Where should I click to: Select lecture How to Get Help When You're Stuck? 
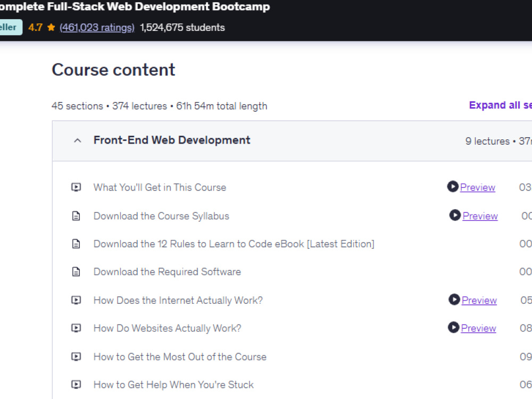[174, 385]
